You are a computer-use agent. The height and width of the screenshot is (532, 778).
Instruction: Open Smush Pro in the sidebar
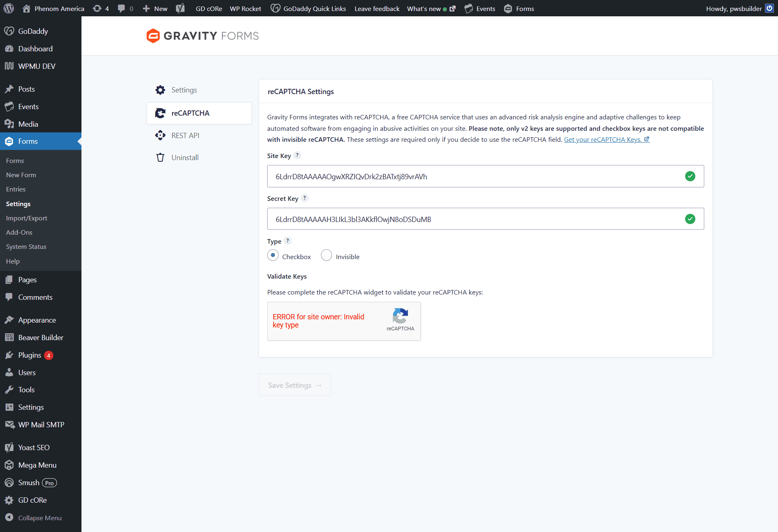(41, 483)
